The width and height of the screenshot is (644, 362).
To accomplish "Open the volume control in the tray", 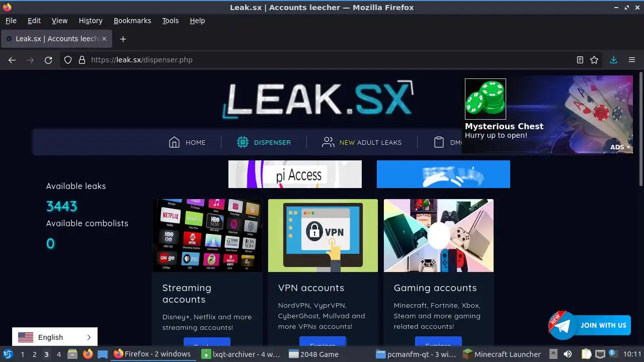I will click(568, 354).
